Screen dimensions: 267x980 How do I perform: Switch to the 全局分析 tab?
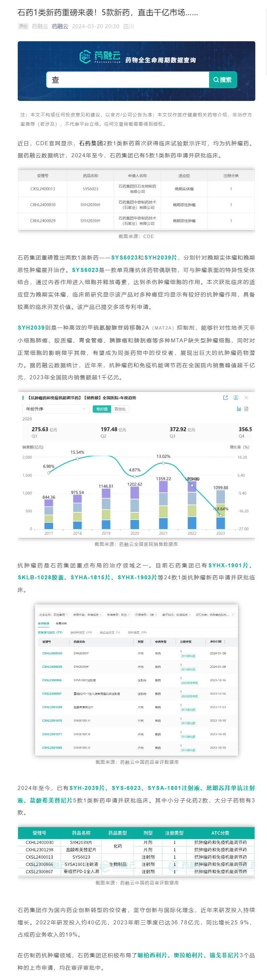(x=61, y=624)
